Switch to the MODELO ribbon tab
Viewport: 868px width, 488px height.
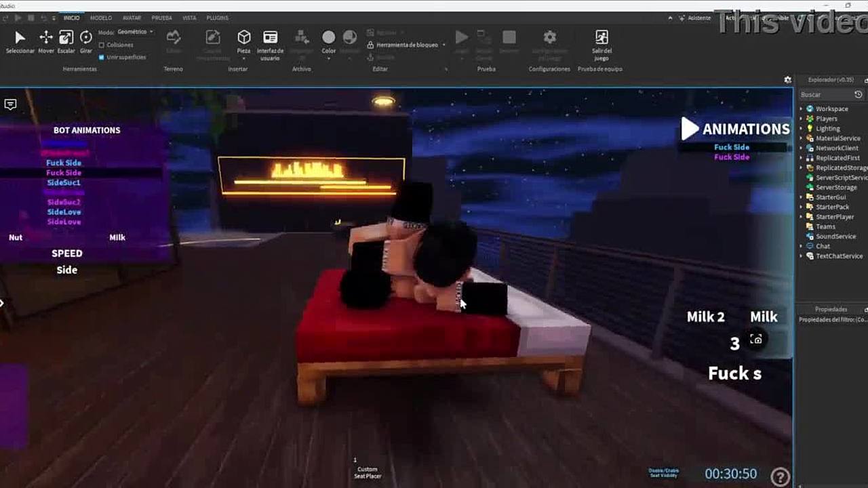101,18
